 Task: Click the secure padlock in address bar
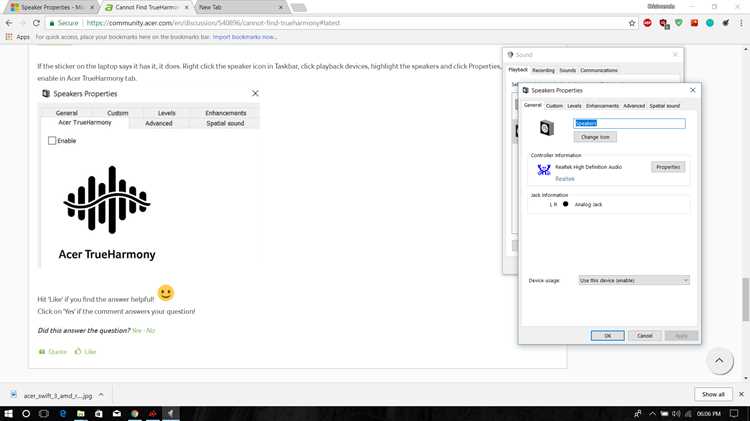point(52,23)
